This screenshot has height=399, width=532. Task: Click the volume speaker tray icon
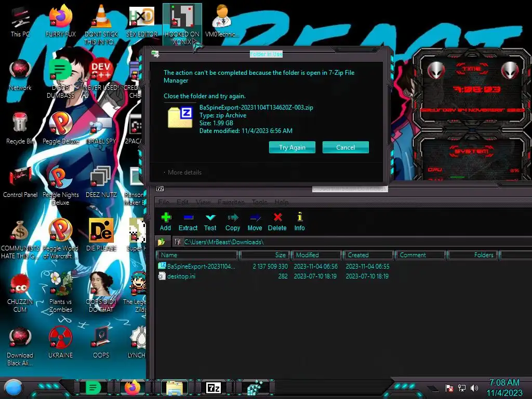474,388
